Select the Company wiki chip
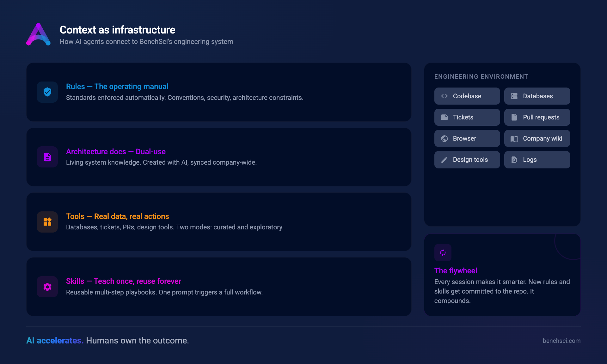Screen dimensions: 607x364 pos(537,138)
